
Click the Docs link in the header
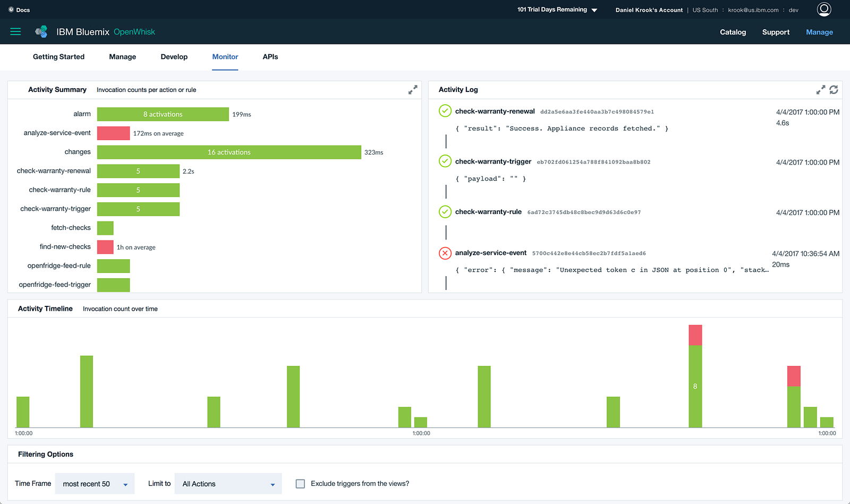point(23,10)
